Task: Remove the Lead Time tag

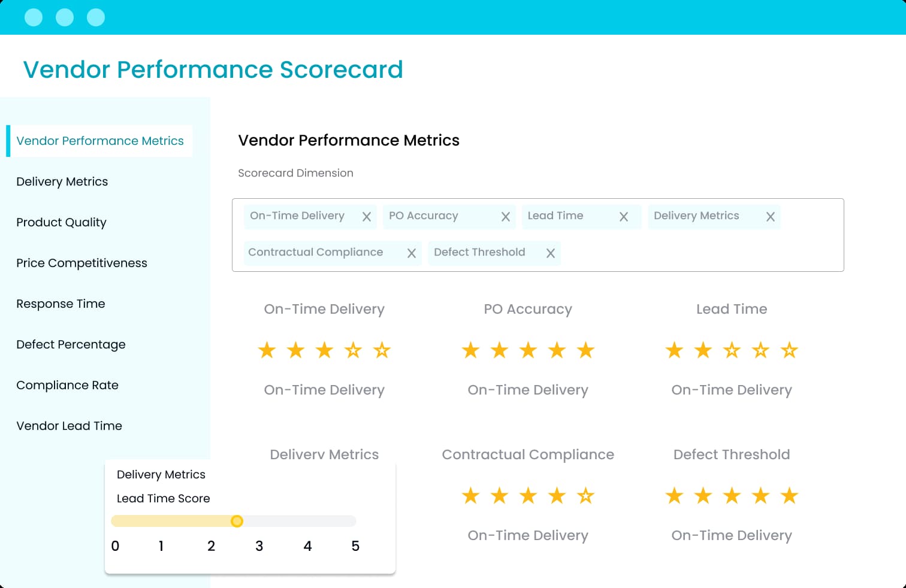Action: tap(624, 217)
